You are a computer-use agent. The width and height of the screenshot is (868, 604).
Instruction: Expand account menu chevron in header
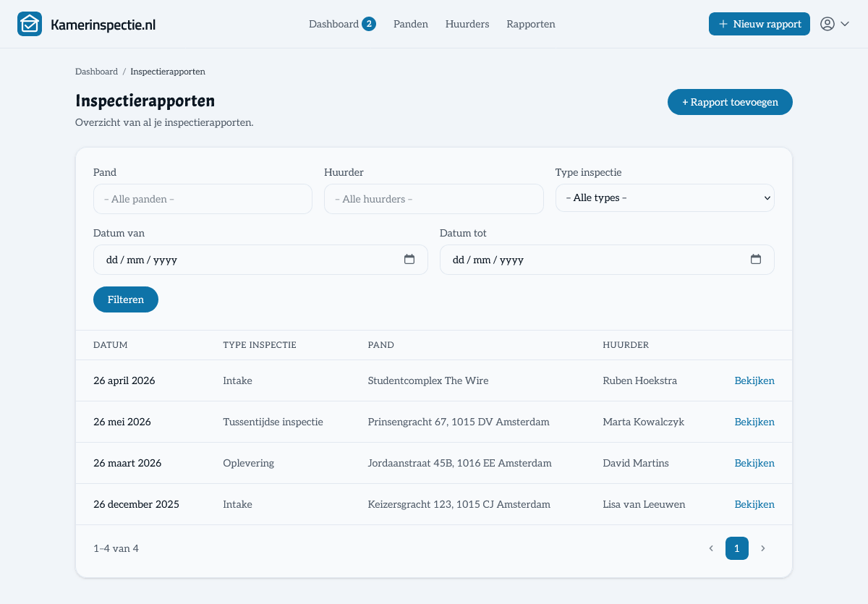click(845, 24)
